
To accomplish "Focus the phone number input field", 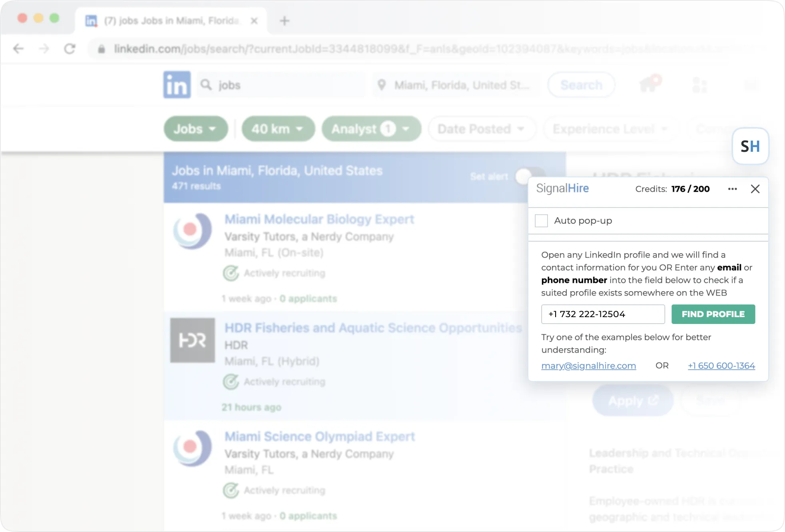I will (603, 314).
